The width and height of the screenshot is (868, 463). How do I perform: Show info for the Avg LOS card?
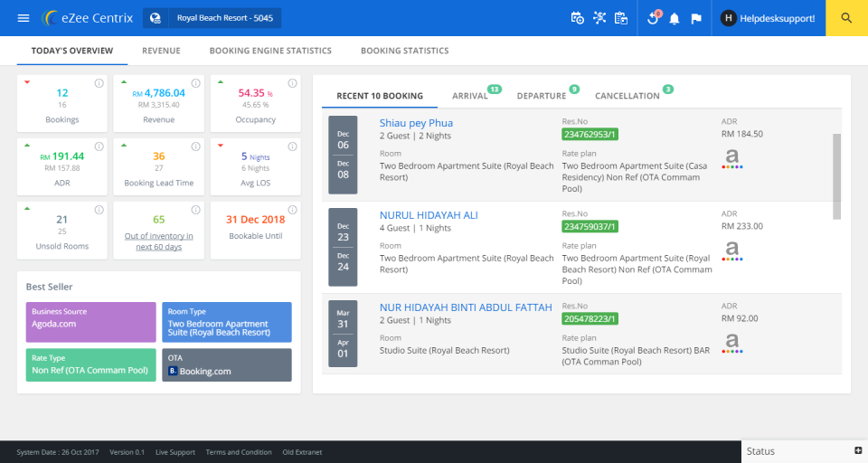pyautogui.click(x=292, y=146)
